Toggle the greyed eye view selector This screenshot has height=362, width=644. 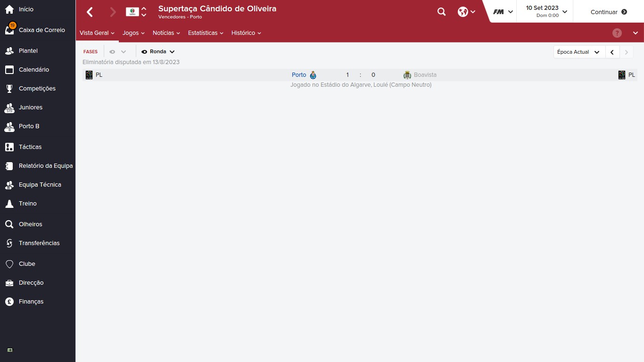117,52
